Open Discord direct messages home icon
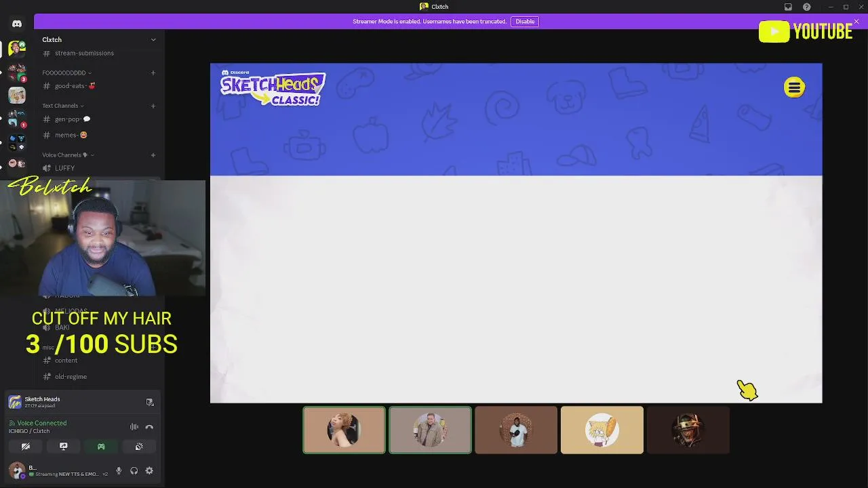 [17, 24]
